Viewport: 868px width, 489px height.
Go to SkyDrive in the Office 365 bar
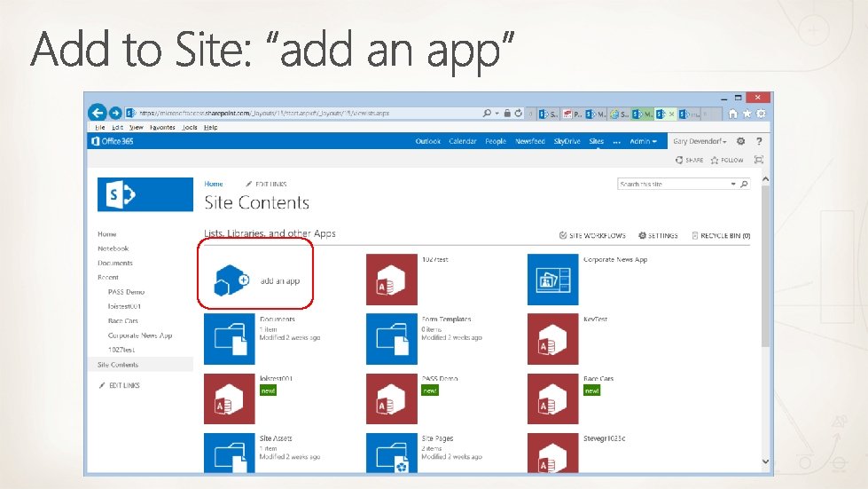pyautogui.click(x=567, y=141)
